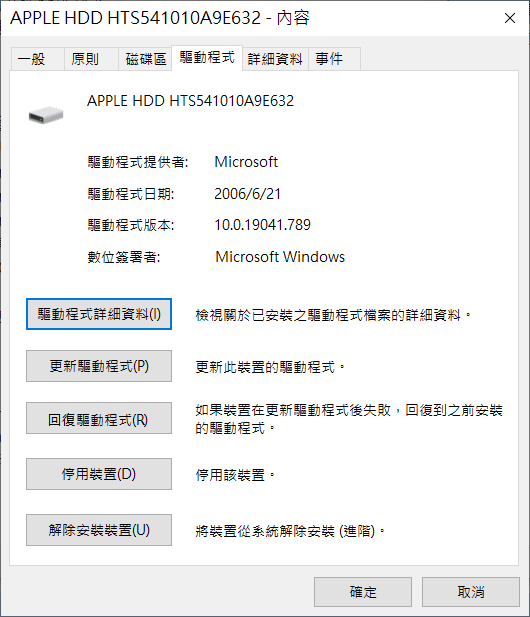Click the driver date 2006/6/21 value
Screen dimensions: 530x617
point(247,194)
